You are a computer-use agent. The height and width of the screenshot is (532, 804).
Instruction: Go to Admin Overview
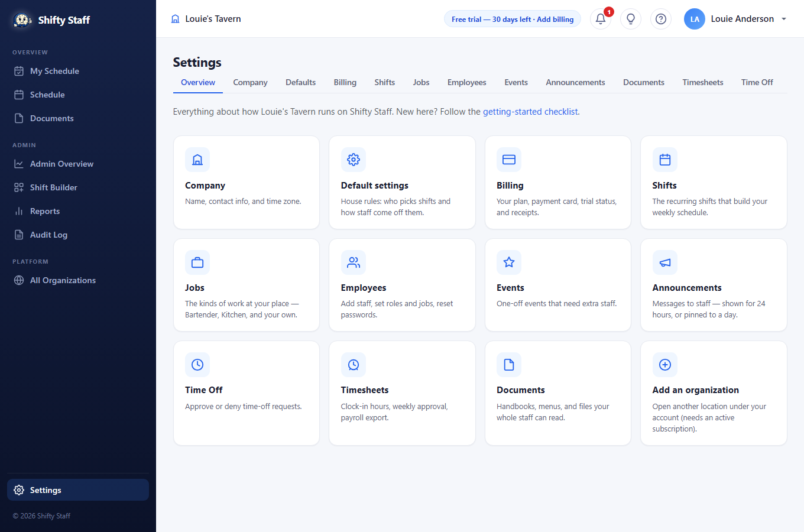tap(78, 164)
